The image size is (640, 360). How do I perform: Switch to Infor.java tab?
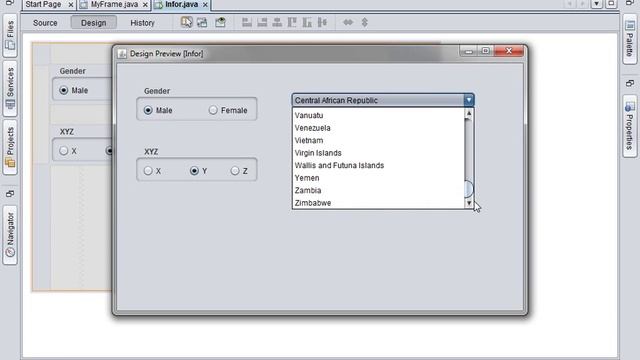pos(181,4)
